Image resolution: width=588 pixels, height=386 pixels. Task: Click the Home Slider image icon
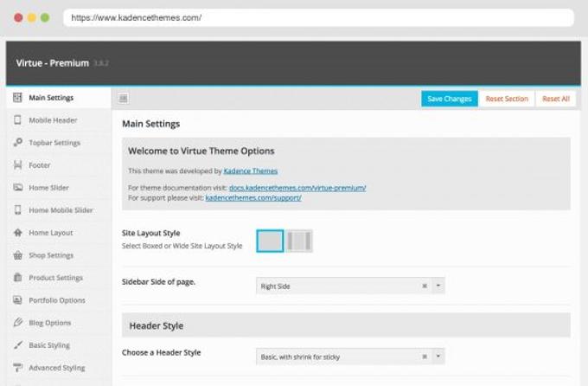[17, 188]
